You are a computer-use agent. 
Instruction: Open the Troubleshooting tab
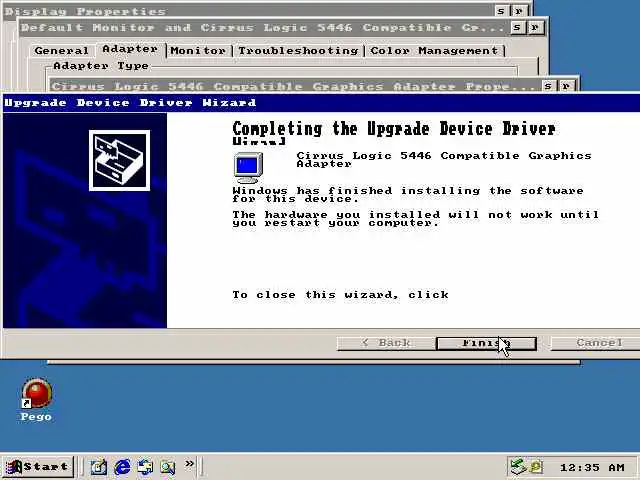298,51
